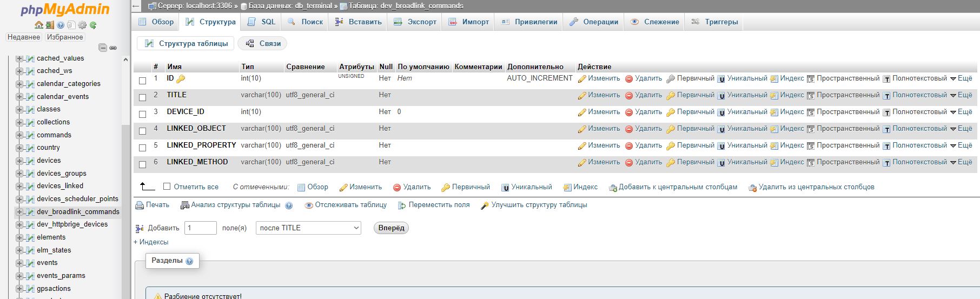Click primary key icon for LINKED_OBJECT row

coord(671,129)
